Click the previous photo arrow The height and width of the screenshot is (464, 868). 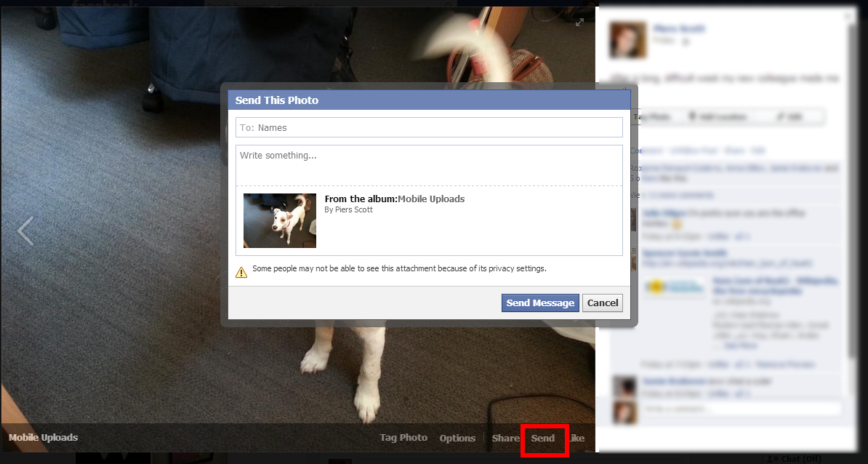click(x=25, y=231)
